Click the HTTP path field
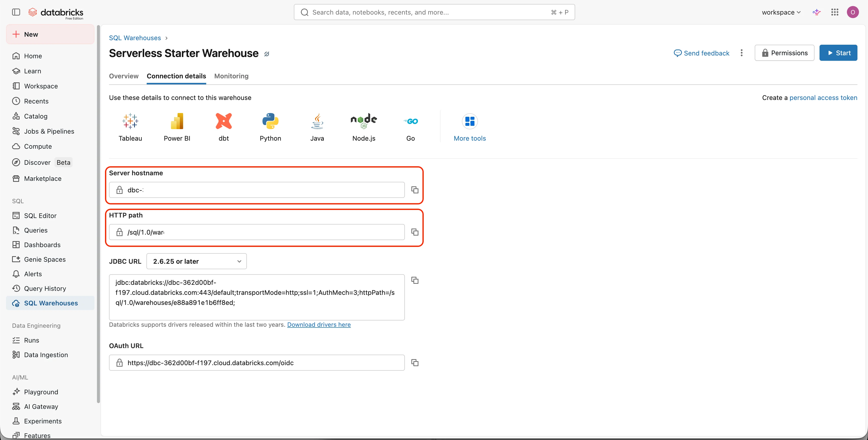 [257, 232]
